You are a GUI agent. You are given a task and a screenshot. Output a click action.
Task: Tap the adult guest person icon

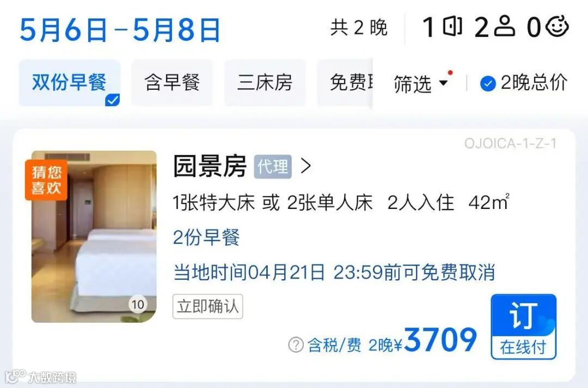[x=504, y=26]
